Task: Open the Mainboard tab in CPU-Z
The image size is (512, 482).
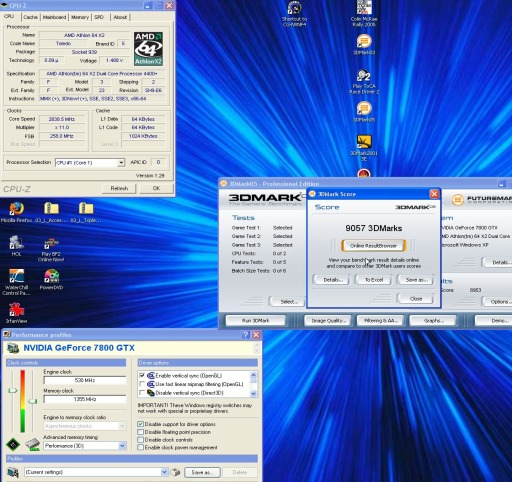Action: (x=54, y=17)
